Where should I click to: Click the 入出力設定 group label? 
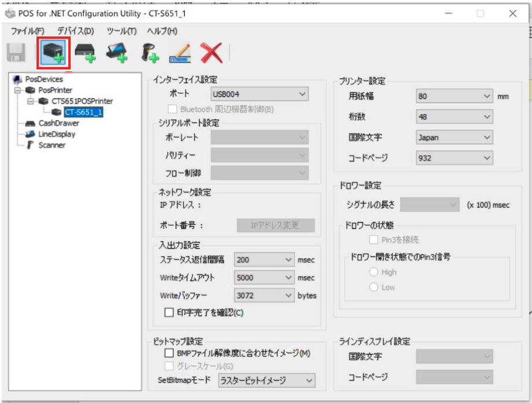[x=179, y=245]
